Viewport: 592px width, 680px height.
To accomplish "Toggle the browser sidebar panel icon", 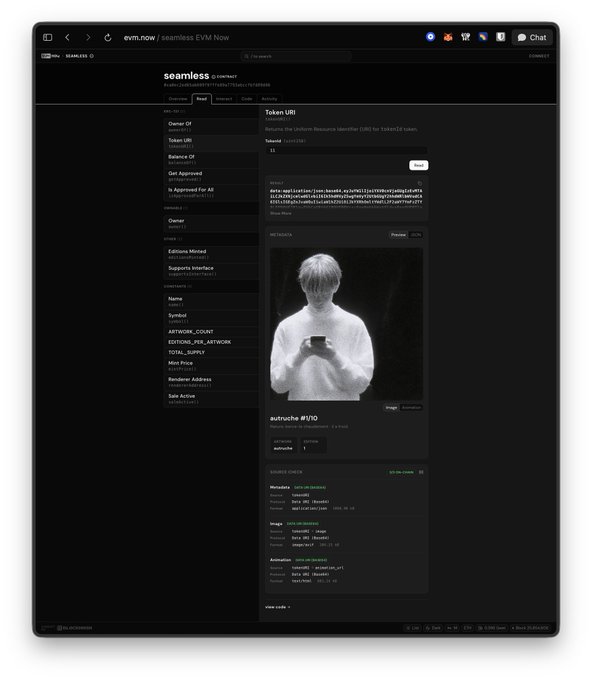I will (48, 37).
